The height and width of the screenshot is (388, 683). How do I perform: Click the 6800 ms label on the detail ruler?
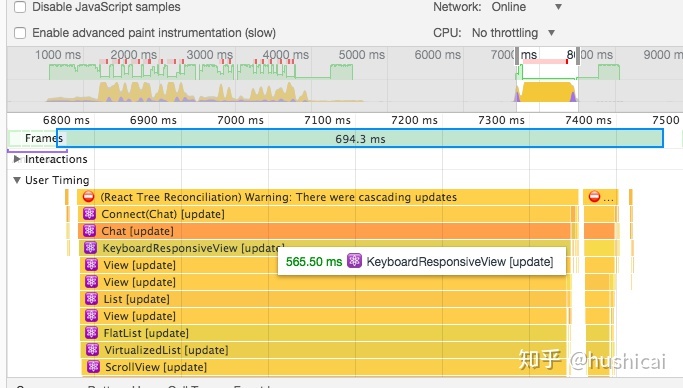(x=66, y=120)
